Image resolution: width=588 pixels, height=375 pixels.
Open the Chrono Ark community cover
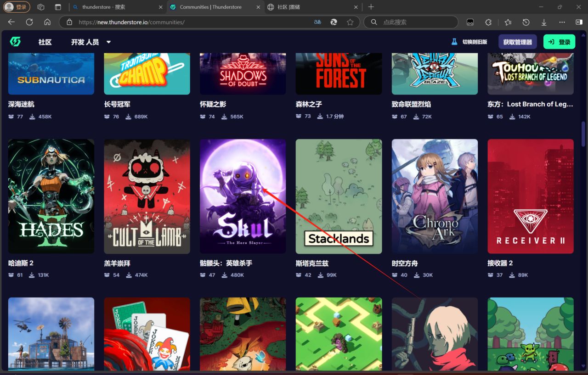pos(435,196)
